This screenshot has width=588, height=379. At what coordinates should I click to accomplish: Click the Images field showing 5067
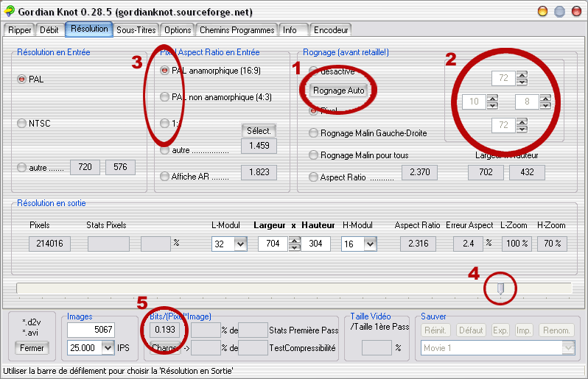pyautogui.click(x=91, y=330)
